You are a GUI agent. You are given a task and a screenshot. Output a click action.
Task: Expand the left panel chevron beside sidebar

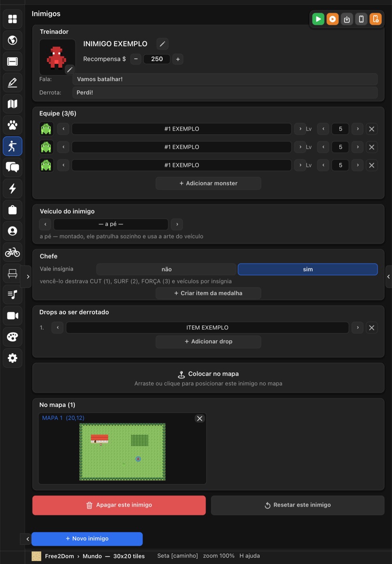point(28,277)
